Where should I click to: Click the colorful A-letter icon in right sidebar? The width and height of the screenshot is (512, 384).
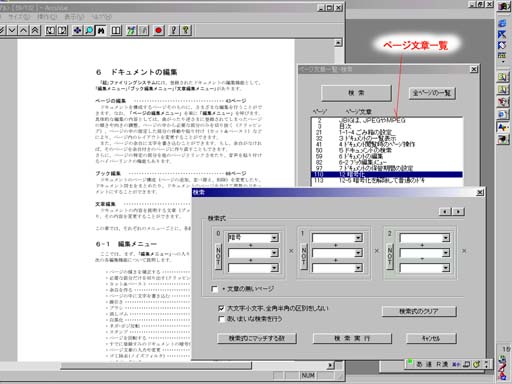click(503, 127)
